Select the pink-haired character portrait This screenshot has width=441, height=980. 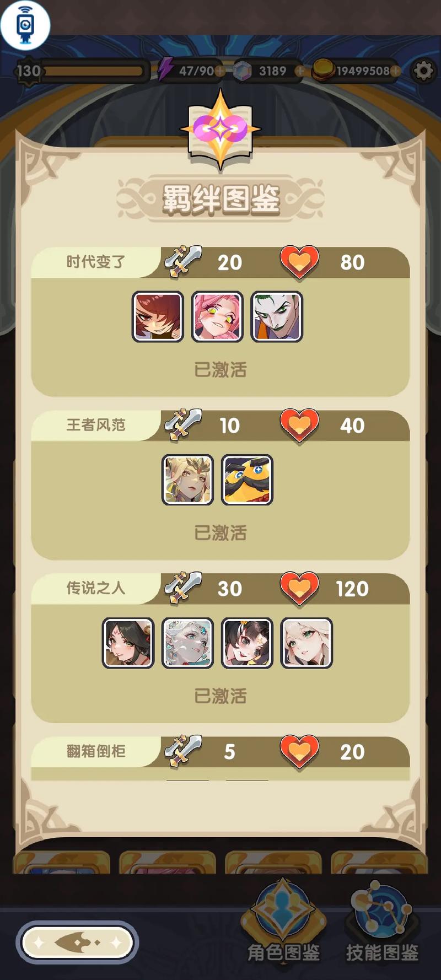pyautogui.click(x=217, y=317)
